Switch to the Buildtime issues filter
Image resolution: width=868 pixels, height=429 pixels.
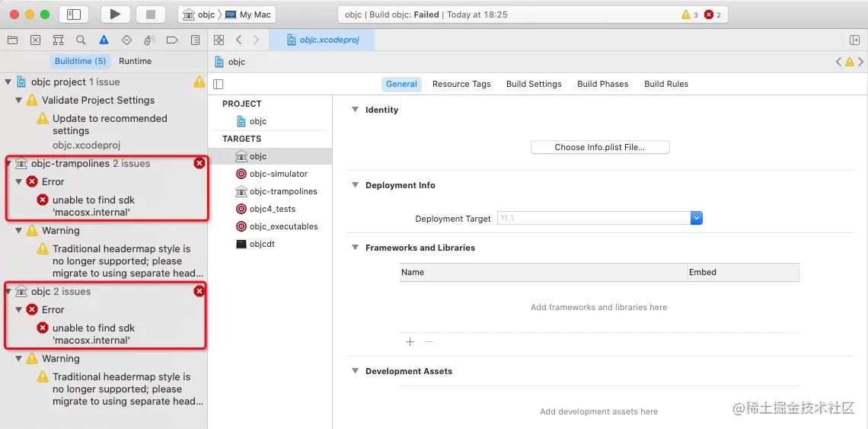80,61
